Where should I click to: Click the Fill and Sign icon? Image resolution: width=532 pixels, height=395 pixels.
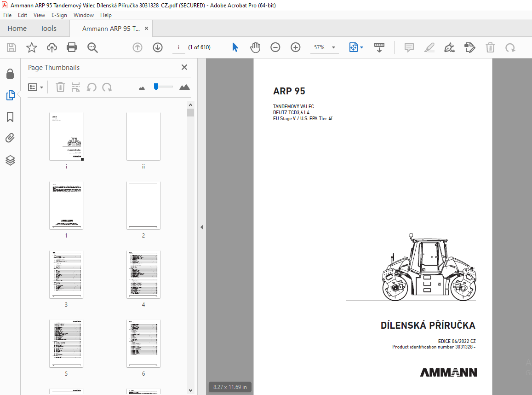pos(469,47)
